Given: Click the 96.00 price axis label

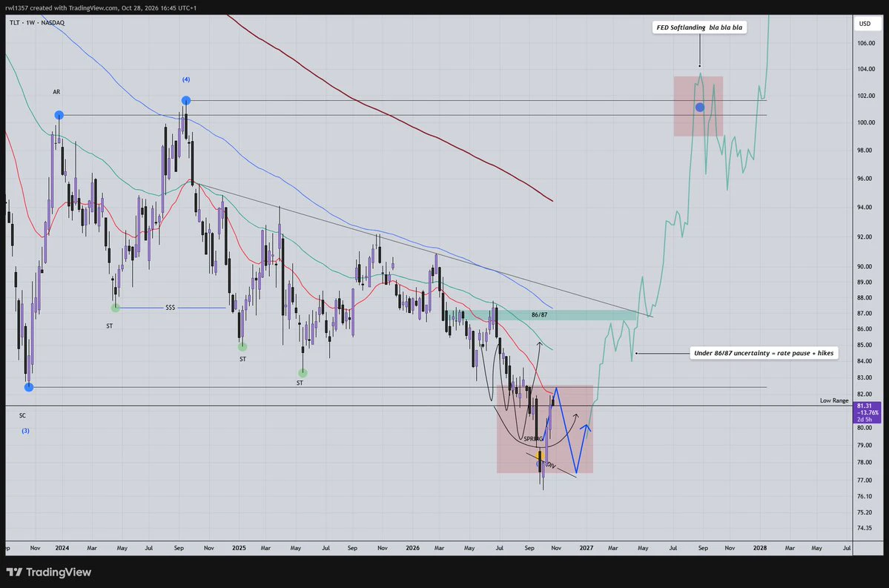Looking at the screenshot, I should (865, 179).
